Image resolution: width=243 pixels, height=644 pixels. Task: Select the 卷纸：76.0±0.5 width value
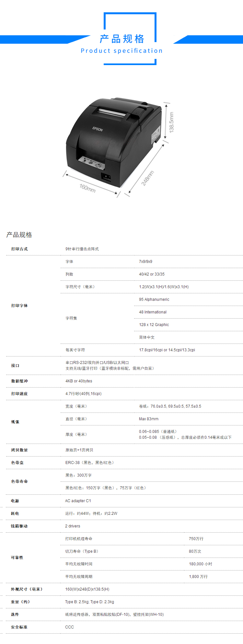tap(170, 406)
